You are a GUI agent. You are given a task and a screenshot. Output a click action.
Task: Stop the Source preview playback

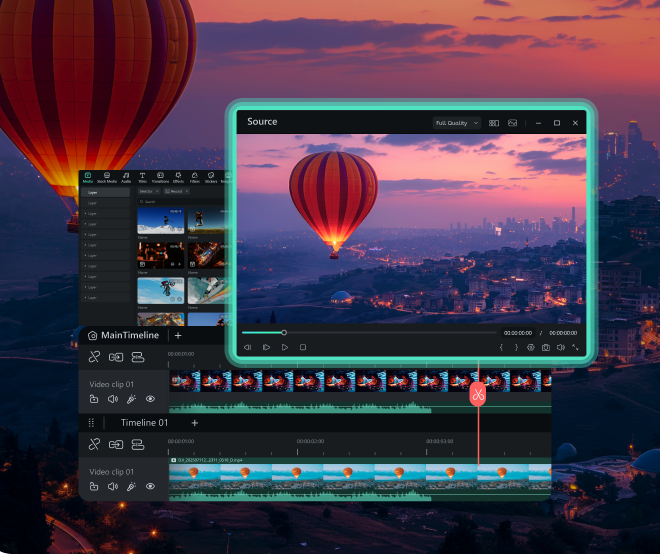click(303, 347)
